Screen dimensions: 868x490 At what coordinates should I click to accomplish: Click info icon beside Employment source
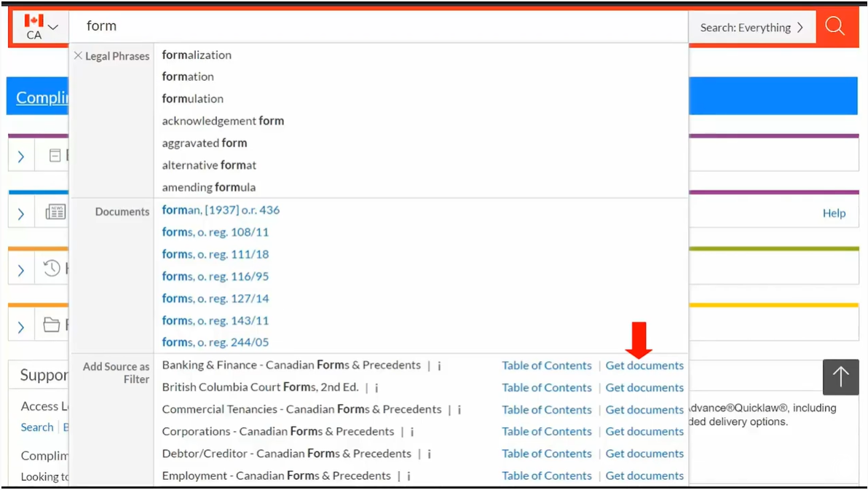tap(409, 476)
